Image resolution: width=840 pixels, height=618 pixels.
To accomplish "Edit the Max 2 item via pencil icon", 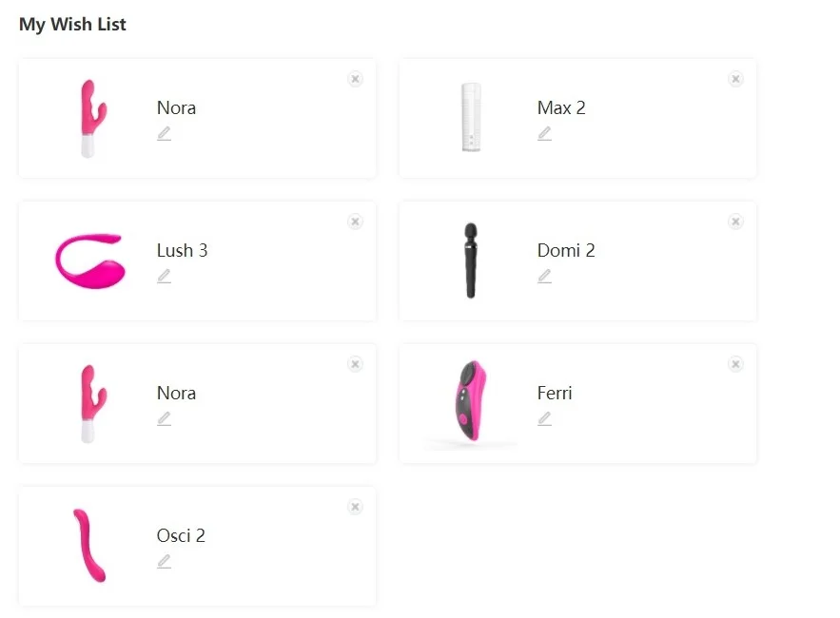I will point(544,134).
